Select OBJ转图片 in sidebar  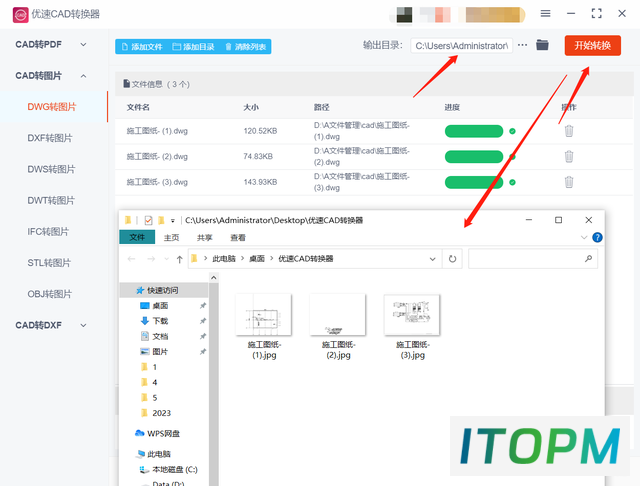[49, 294]
